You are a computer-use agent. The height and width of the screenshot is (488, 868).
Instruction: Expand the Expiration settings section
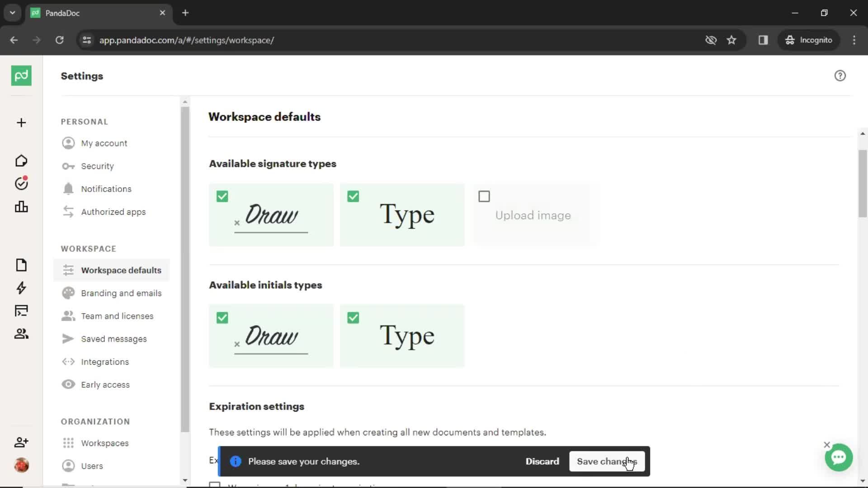pyautogui.click(x=256, y=406)
